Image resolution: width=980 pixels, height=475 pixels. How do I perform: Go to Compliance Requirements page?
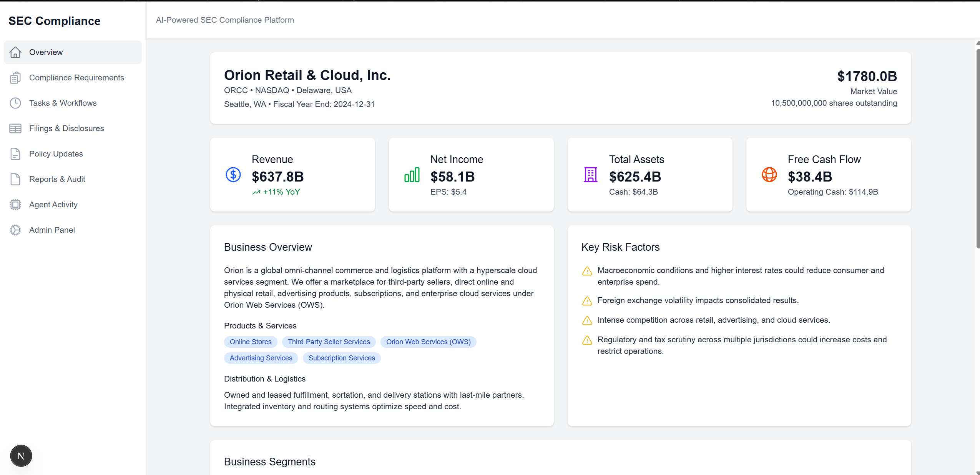(76, 78)
